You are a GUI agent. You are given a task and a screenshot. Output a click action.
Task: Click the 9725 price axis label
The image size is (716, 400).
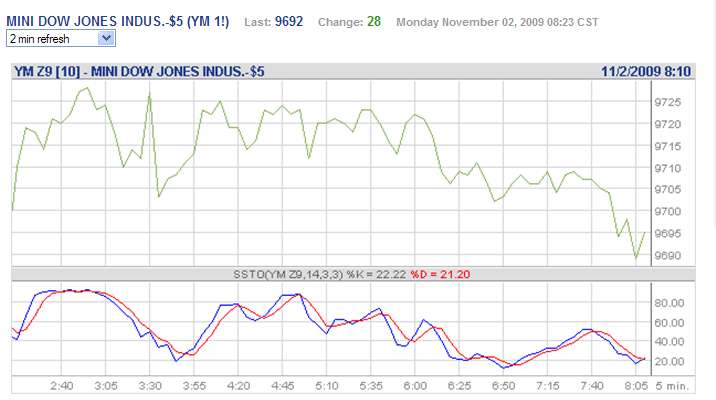(x=668, y=102)
